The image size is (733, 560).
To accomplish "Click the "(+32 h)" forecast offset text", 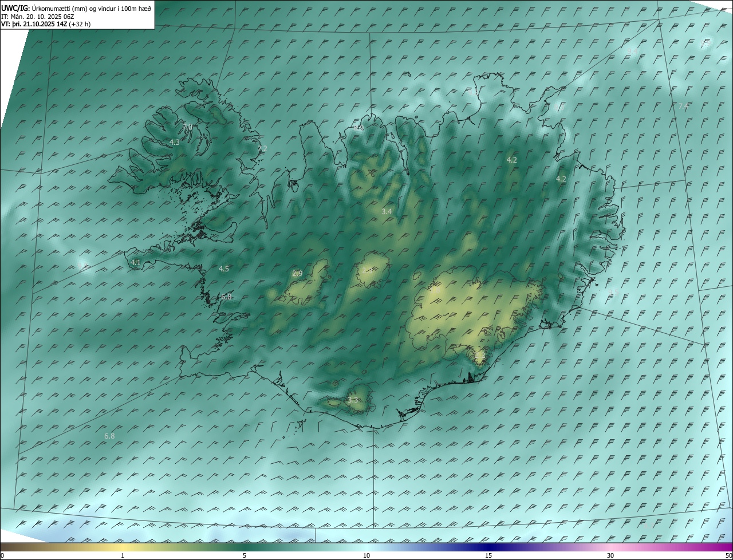I will coord(79,24).
